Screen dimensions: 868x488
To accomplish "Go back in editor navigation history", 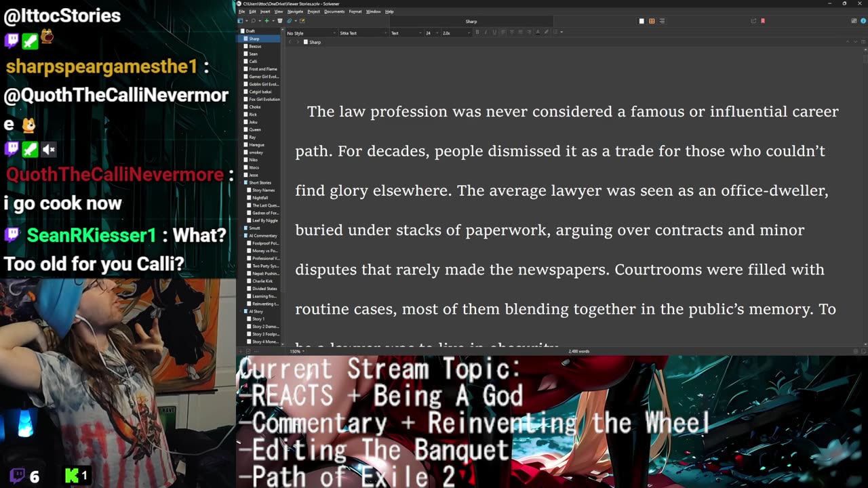I will [x=290, y=42].
